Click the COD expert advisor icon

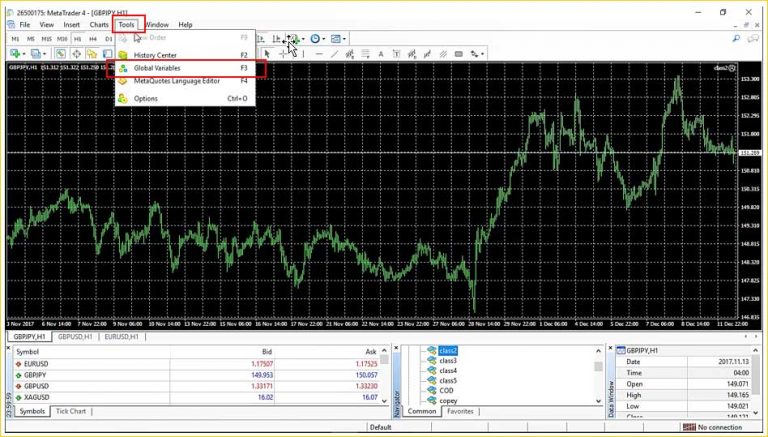[432, 390]
